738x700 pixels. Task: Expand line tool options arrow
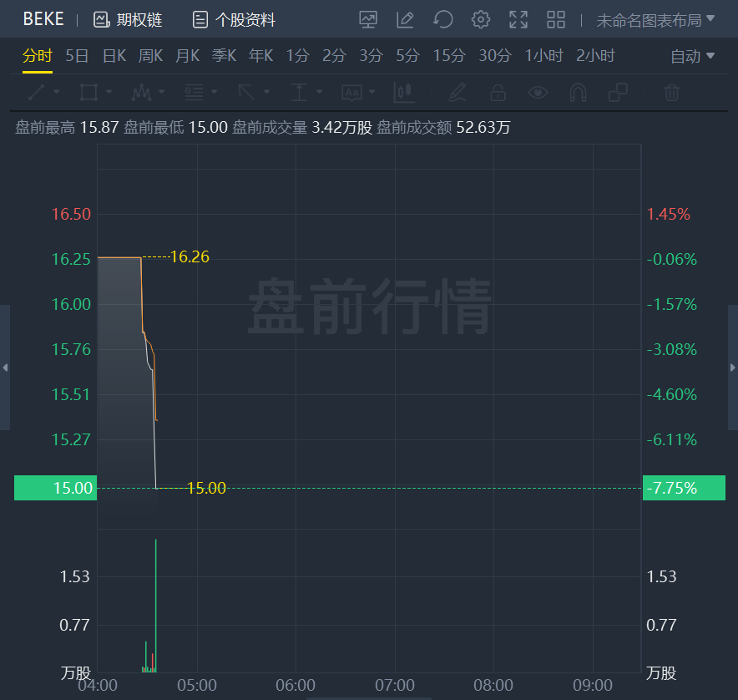(x=57, y=92)
